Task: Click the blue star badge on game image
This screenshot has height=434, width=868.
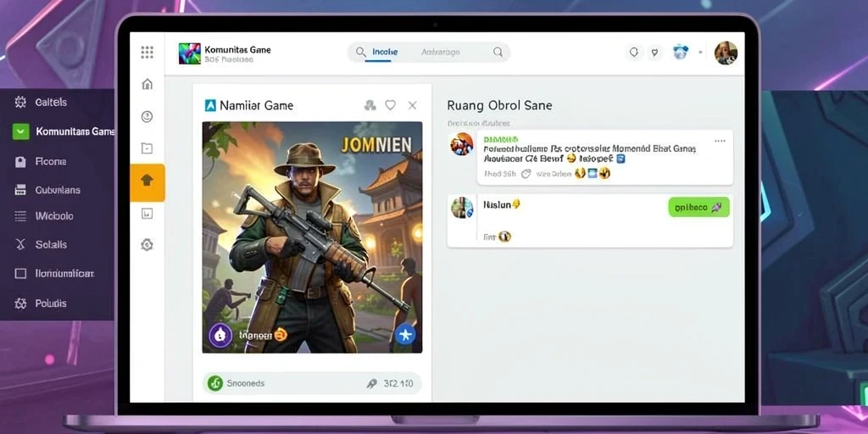Action: (x=405, y=334)
